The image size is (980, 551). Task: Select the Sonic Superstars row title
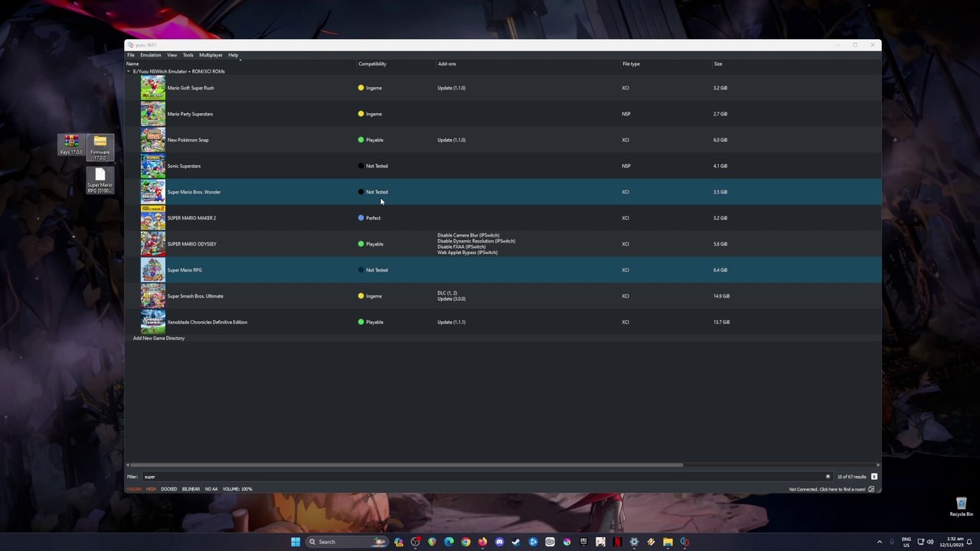pyautogui.click(x=184, y=166)
